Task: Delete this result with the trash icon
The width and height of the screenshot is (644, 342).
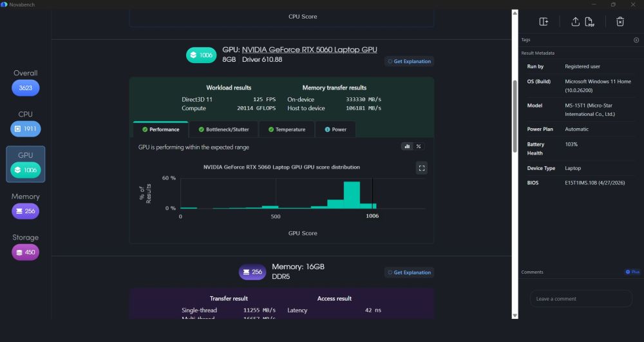Action: [620, 22]
